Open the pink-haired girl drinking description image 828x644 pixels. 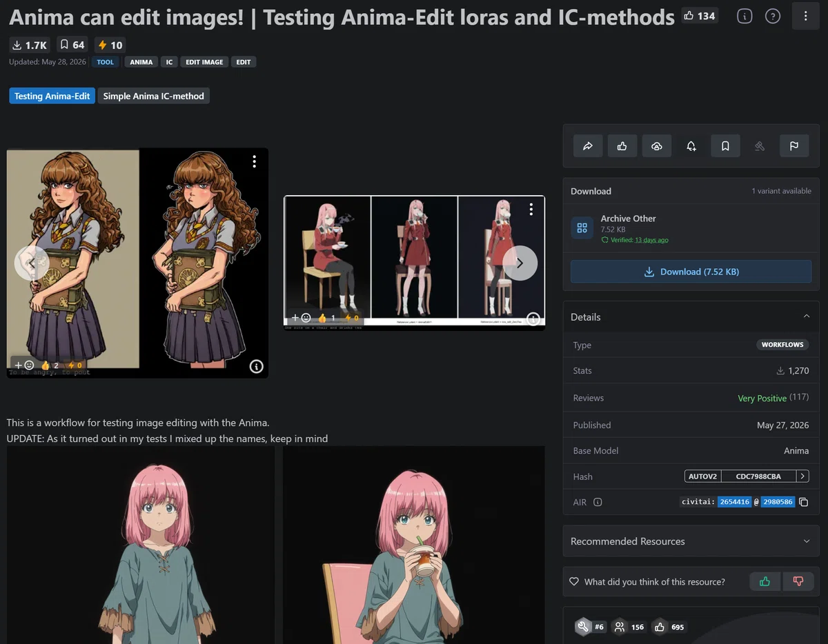point(414,545)
